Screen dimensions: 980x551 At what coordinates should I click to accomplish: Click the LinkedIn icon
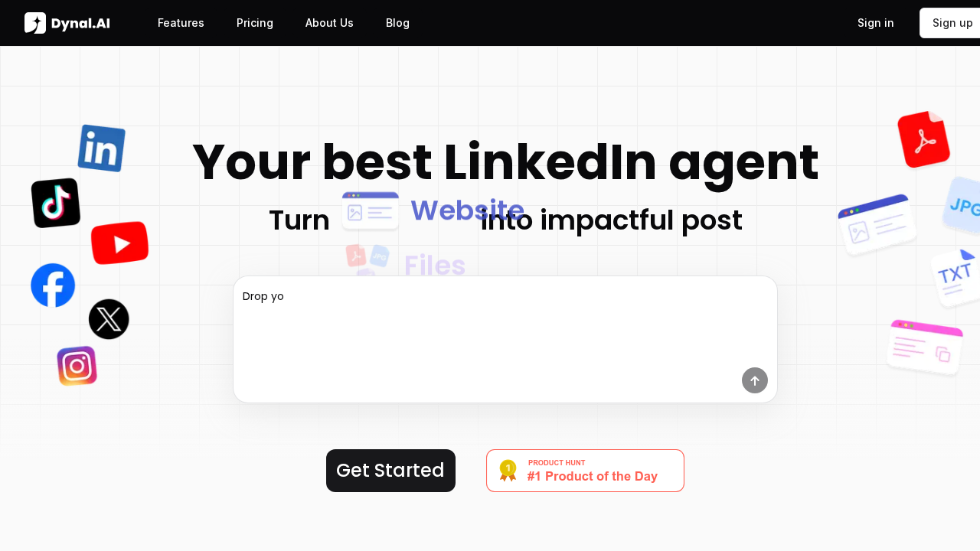(101, 148)
